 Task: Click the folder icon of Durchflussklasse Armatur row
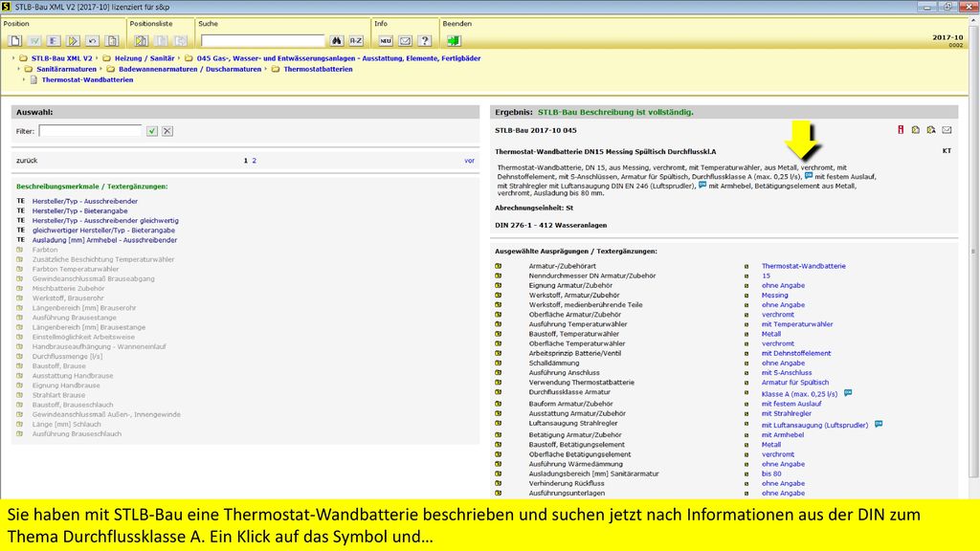click(x=498, y=391)
